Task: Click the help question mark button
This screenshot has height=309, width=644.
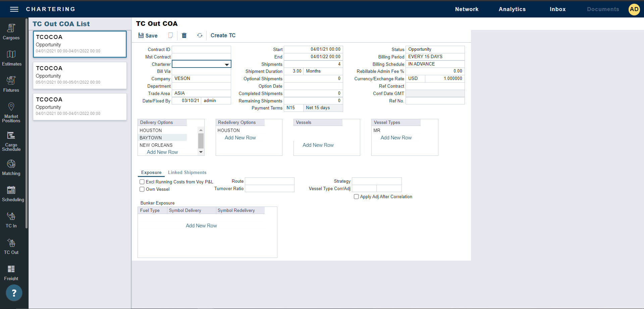Action: tap(14, 293)
